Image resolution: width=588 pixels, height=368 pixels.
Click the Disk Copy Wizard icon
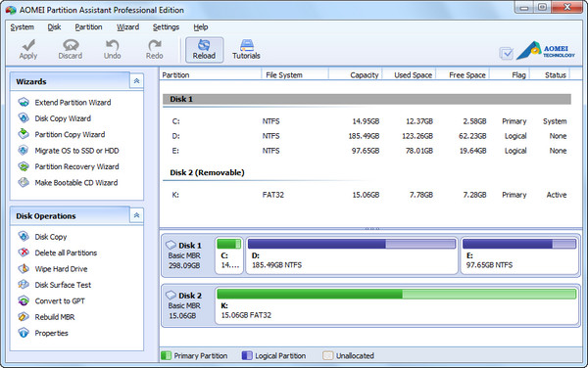24,118
